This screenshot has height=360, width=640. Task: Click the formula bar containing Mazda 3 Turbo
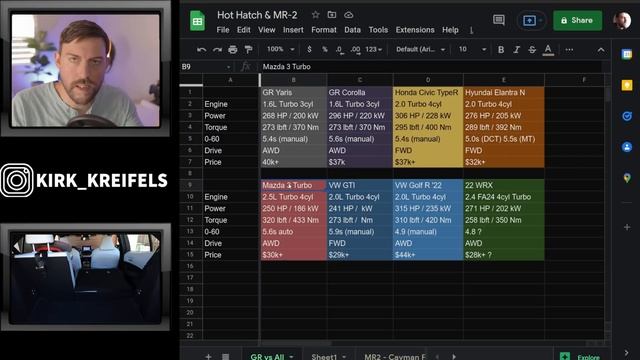431,67
